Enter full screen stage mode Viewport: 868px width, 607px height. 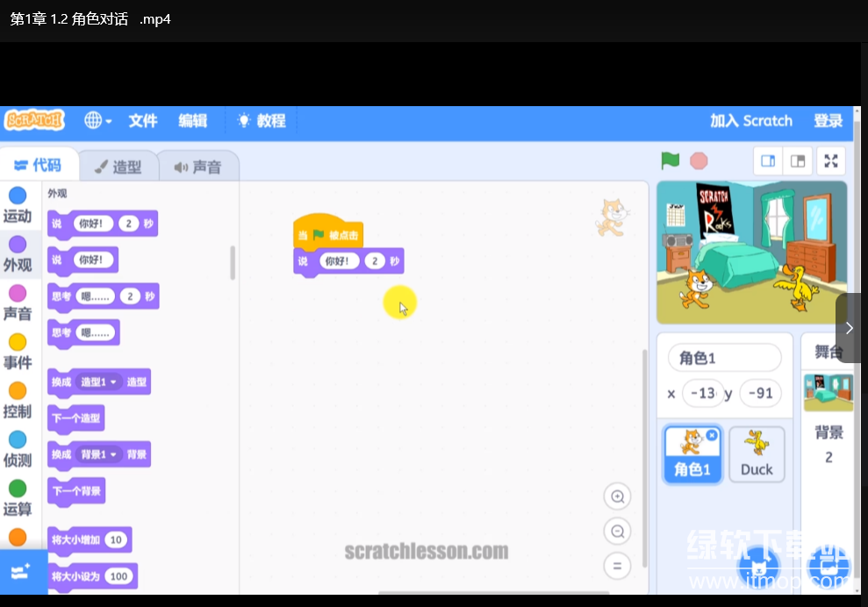[830, 161]
